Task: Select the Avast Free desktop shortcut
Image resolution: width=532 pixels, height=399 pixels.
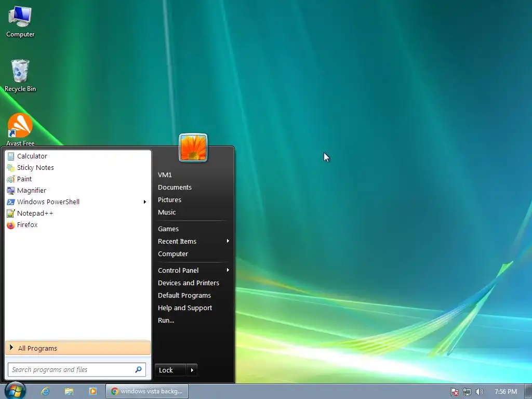Action: [20, 129]
